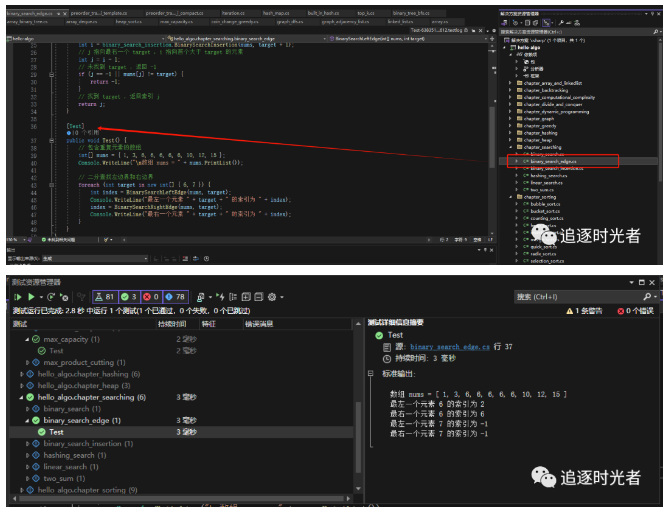Click the Show All Files icon in Solution Explorer
Image resolution: width=668 pixels, height=510 pixels.
[536, 23]
